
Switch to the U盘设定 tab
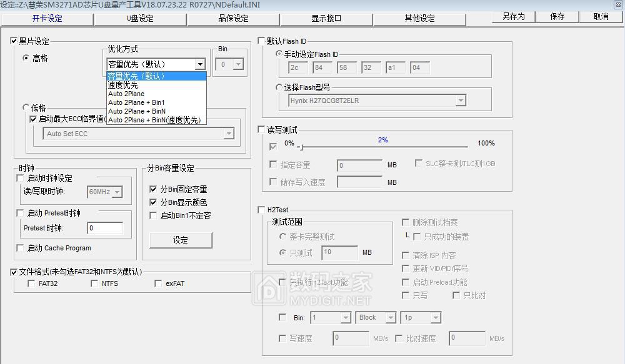140,18
